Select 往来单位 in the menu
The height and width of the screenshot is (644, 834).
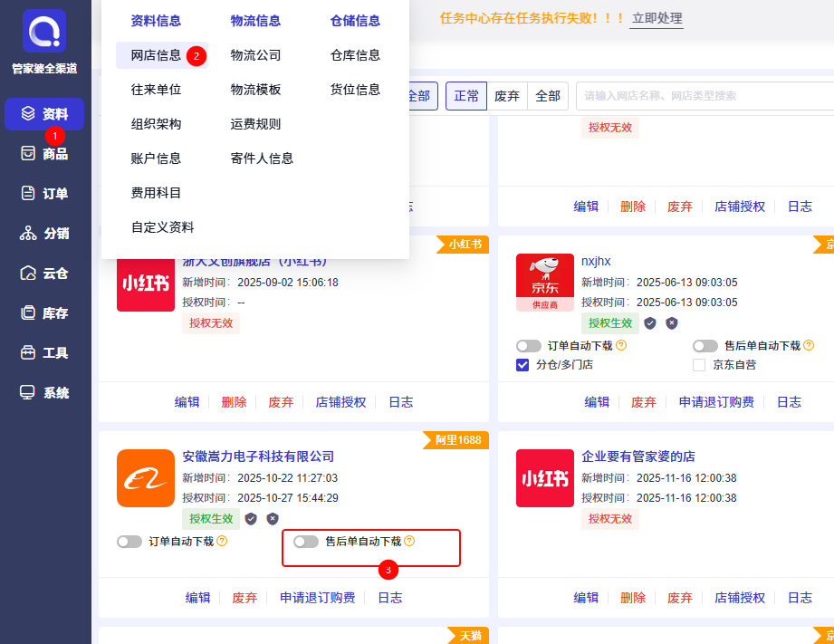coord(156,90)
